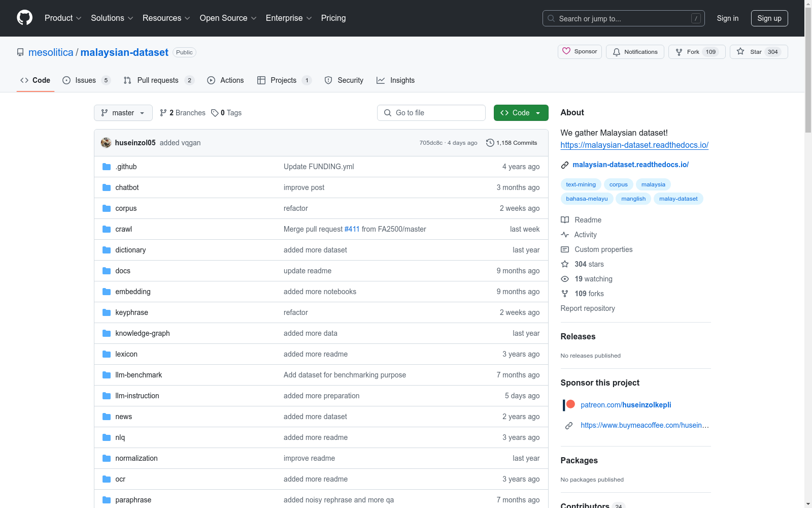Click the Go to file input
Screen dimensions: 812x508
(431, 113)
